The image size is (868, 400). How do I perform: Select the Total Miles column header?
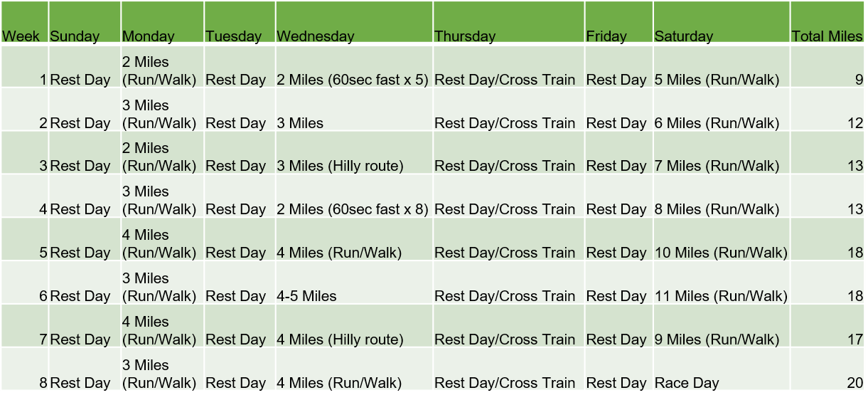click(827, 36)
